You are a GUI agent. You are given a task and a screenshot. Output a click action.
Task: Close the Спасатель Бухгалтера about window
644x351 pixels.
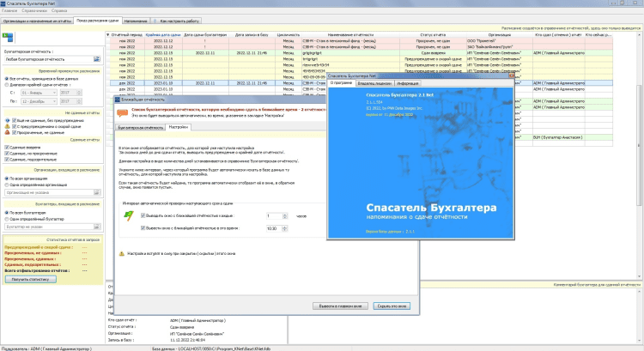pyautogui.click(x=512, y=76)
